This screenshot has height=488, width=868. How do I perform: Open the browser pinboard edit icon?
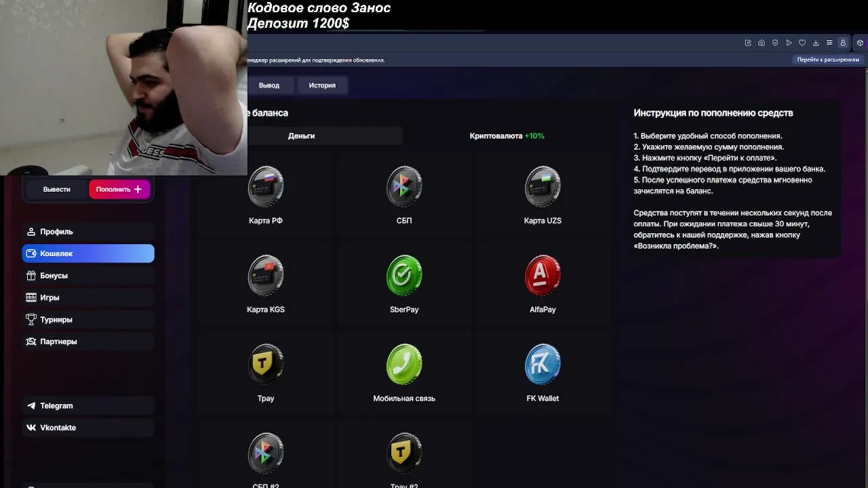coord(748,43)
